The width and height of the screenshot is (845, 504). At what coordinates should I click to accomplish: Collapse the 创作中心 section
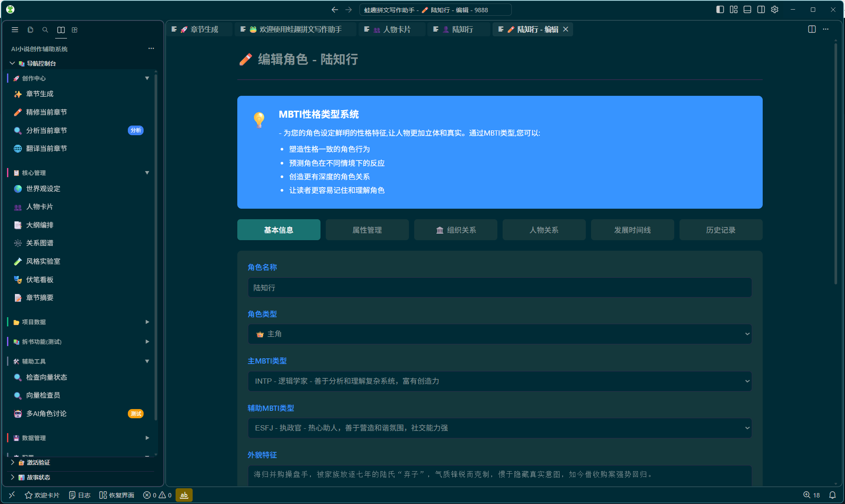[x=81, y=78]
